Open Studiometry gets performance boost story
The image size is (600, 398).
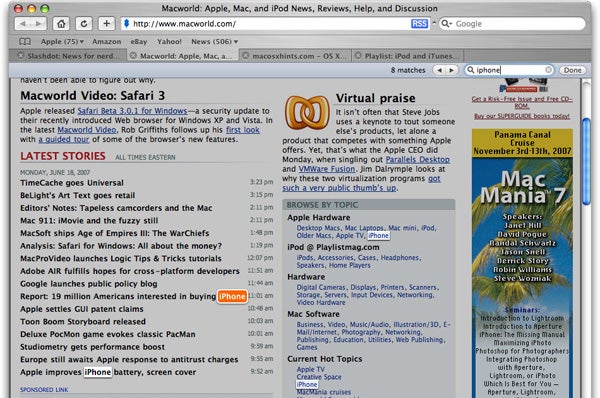coord(93,347)
